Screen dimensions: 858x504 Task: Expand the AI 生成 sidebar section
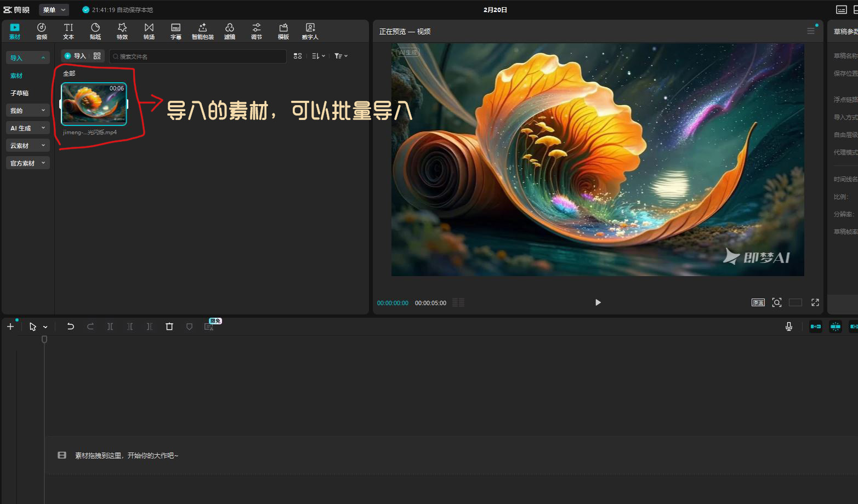click(x=27, y=128)
